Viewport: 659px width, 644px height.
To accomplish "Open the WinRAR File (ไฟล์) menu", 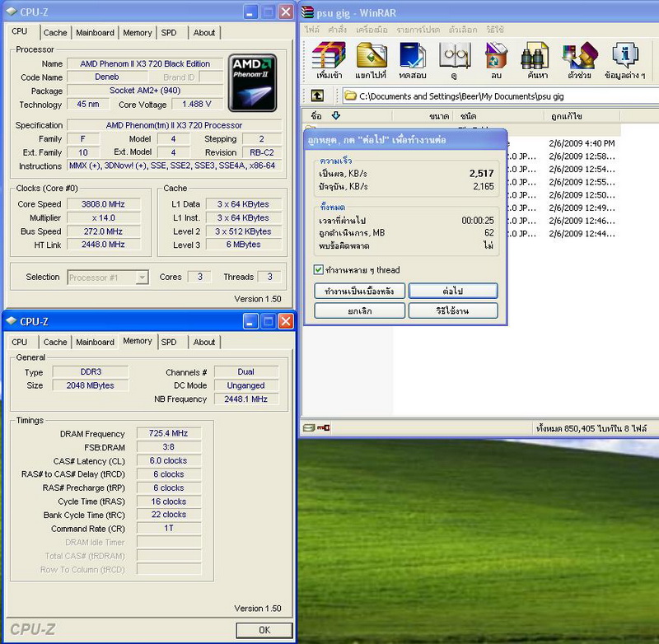I will 312,29.
